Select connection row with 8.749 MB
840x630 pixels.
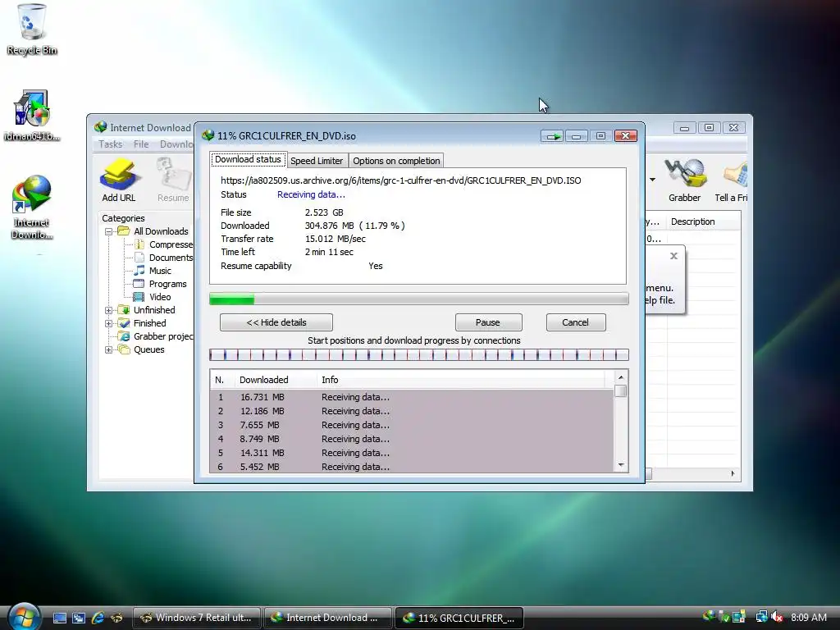(412, 439)
